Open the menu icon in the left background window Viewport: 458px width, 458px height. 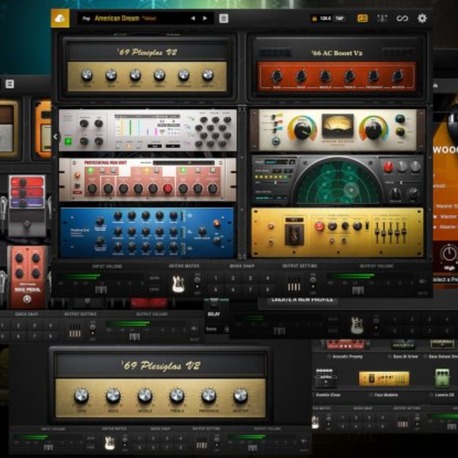click(9, 84)
